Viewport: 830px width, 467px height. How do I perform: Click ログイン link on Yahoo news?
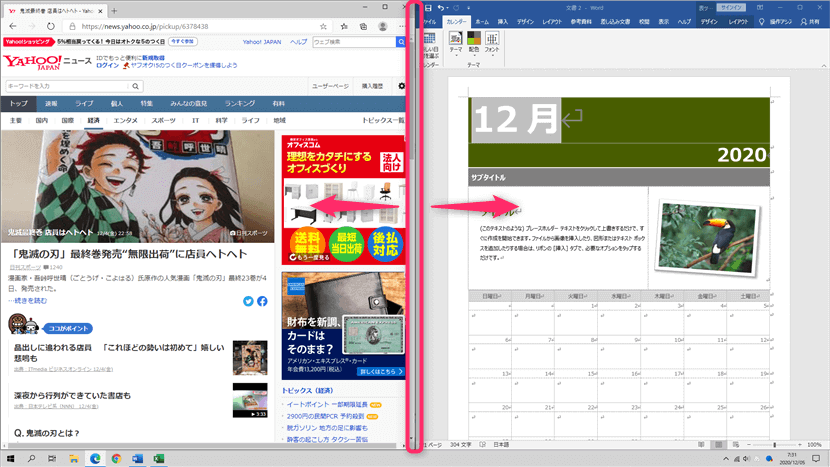click(107, 65)
